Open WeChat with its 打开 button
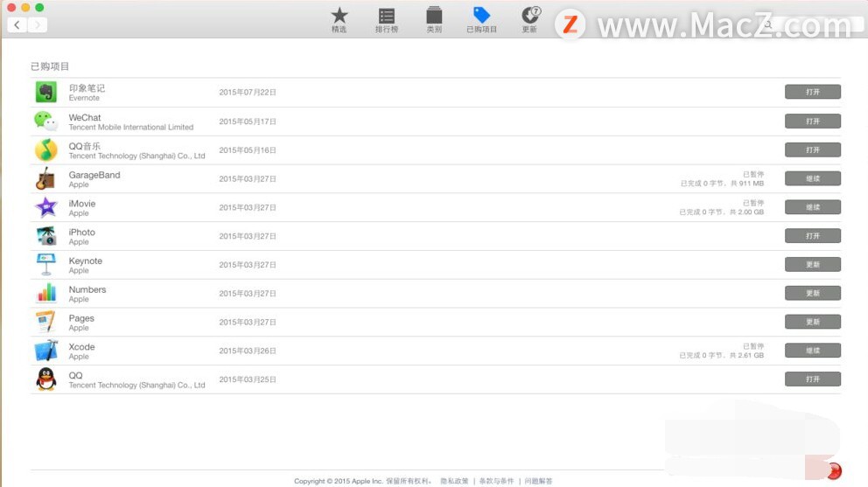 point(813,121)
